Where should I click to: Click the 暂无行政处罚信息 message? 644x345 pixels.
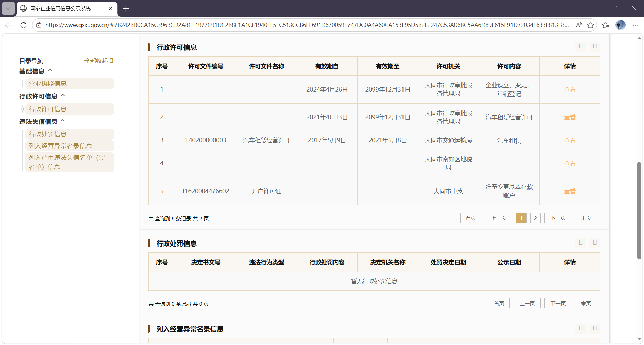pos(374,281)
